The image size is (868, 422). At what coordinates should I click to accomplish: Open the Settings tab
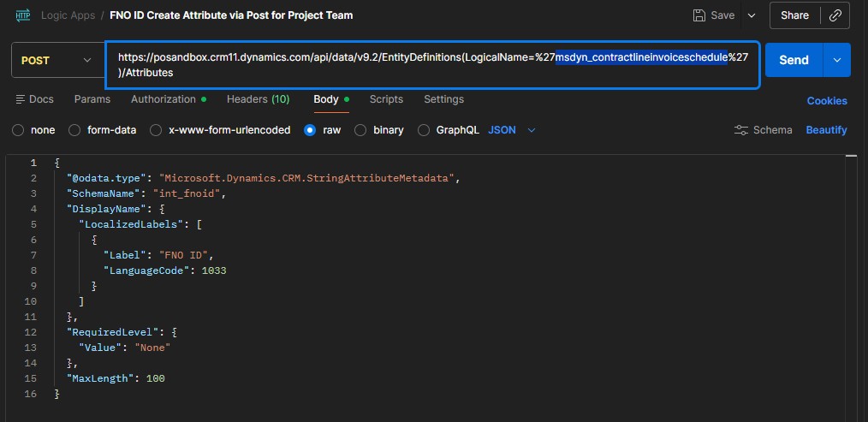tap(444, 99)
